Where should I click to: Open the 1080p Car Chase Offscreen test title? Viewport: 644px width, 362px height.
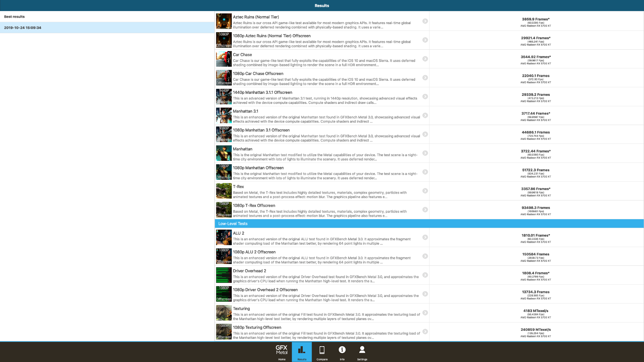click(258, 73)
